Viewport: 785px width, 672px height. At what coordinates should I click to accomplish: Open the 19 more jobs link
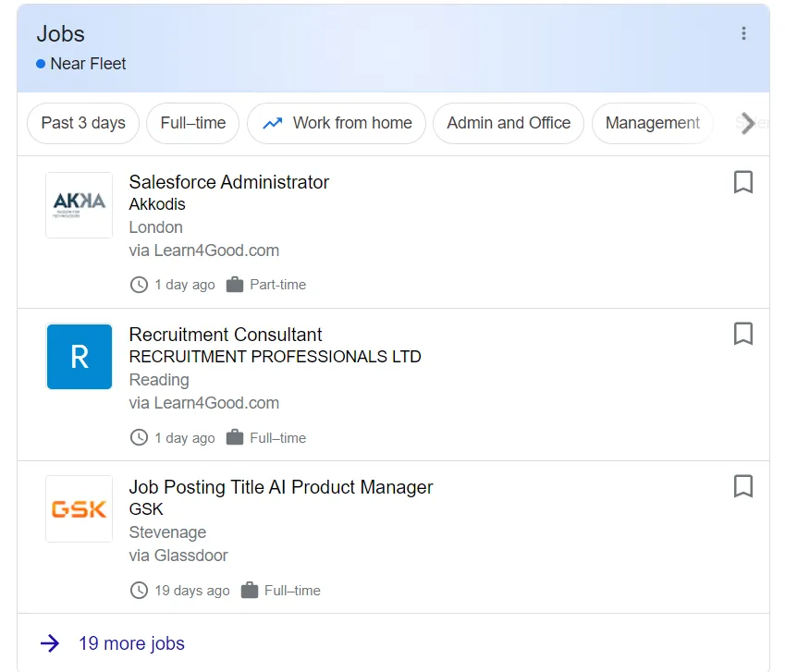pos(131,643)
